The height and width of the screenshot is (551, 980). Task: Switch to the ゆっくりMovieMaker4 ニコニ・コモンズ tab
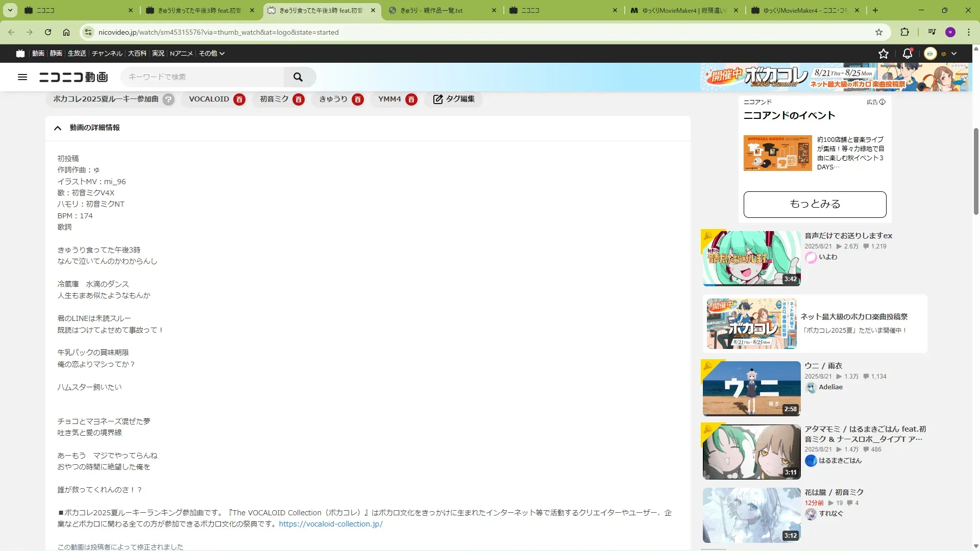[805, 10]
